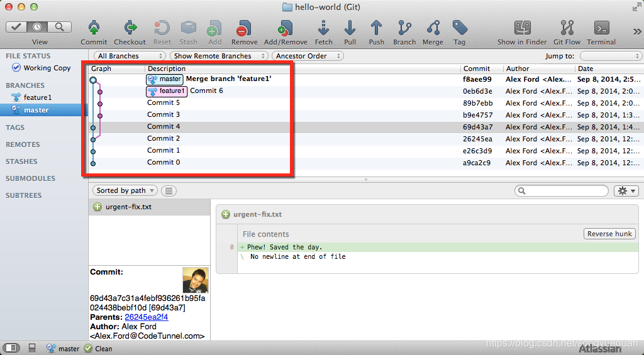Select the master branch in sidebar

43,110
